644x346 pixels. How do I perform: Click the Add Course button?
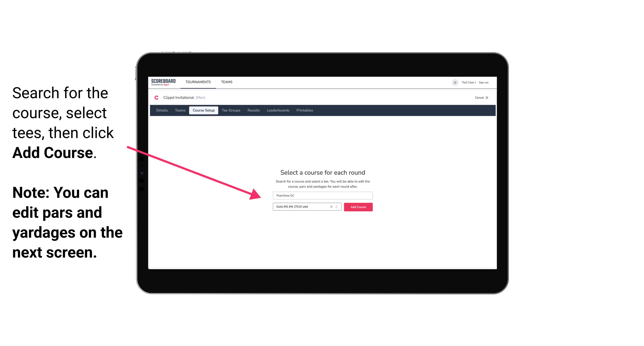click(x=358, y=207)
